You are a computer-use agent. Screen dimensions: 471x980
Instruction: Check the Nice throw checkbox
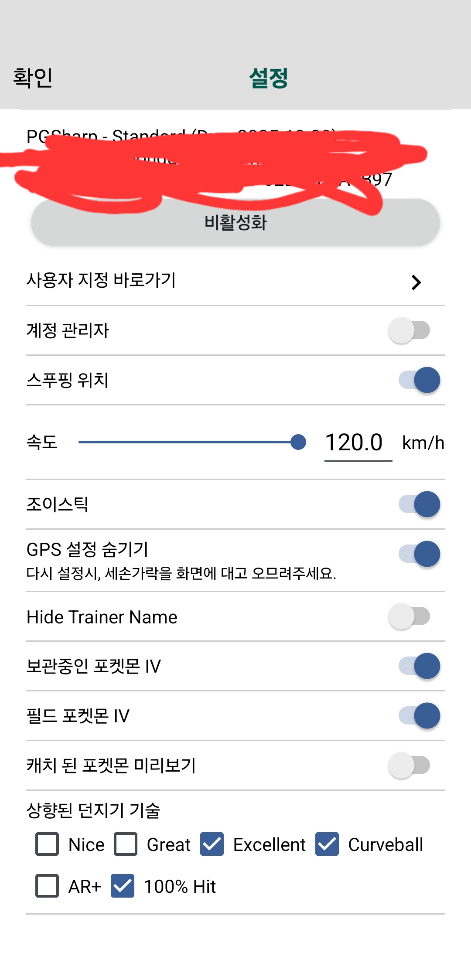pos(47,844)
